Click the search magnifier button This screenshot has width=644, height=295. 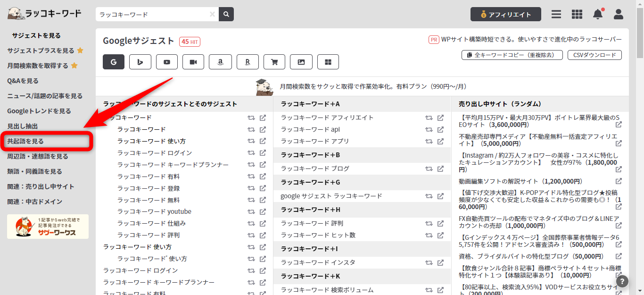tap(226, 14)
